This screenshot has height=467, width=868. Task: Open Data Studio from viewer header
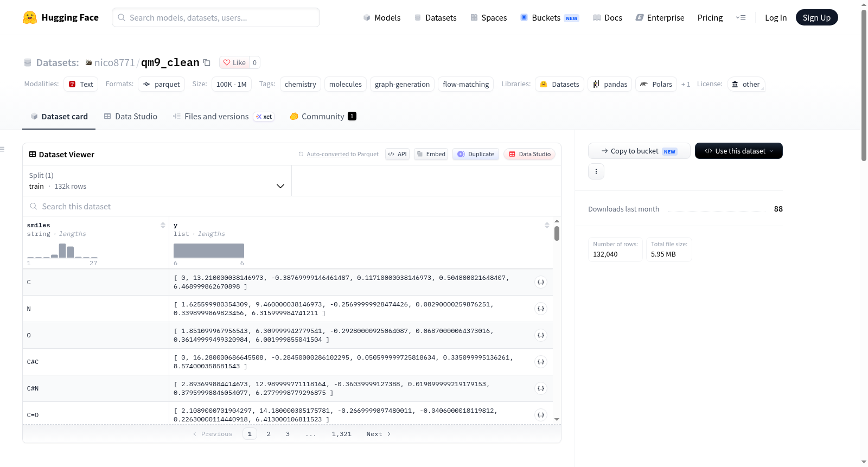529,154
